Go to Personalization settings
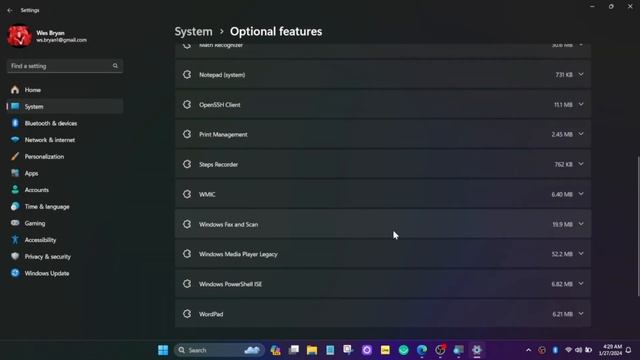The height and width of the screenshot is (360, 640). 64,157
